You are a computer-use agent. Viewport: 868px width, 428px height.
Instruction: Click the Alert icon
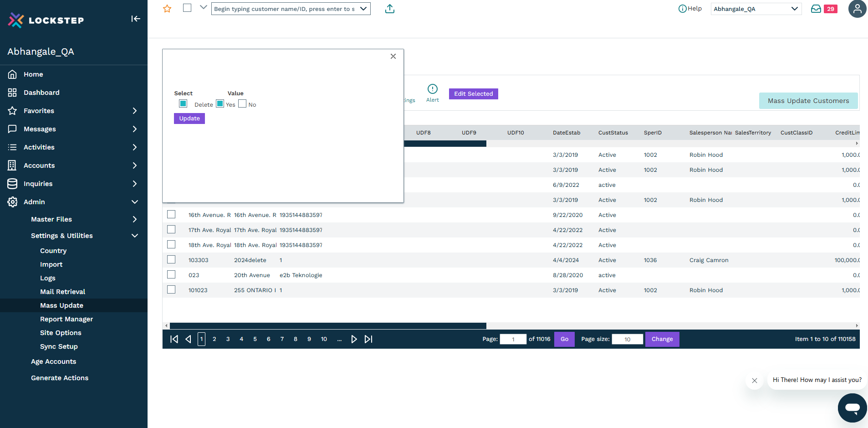(432, 89)
